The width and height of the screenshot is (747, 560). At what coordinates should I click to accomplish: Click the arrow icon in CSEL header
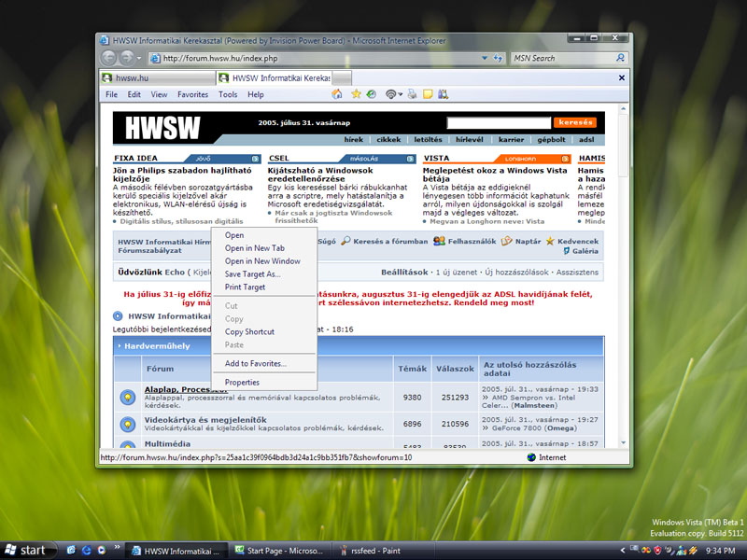410,159
